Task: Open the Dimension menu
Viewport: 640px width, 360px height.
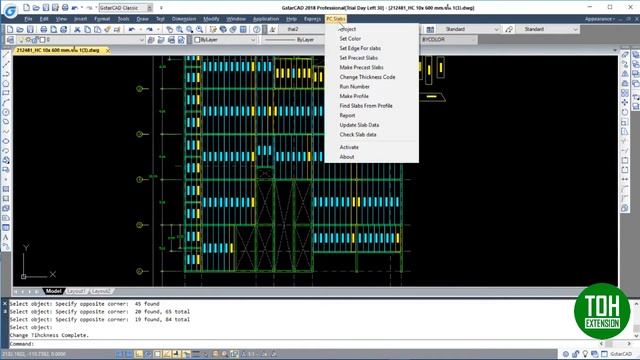Action: point(184,19)
